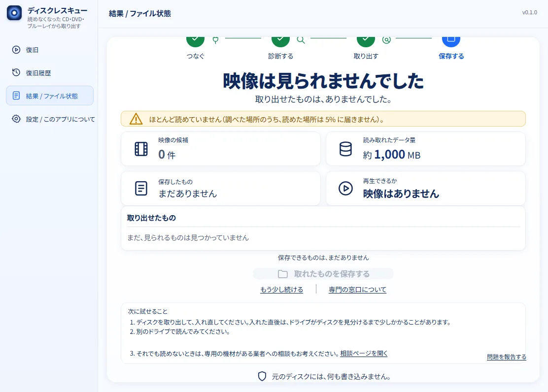Open 復旧履歴 in the sidebar
The height and width of the screenshot is (392, 548).
click(x=50, y=73)
